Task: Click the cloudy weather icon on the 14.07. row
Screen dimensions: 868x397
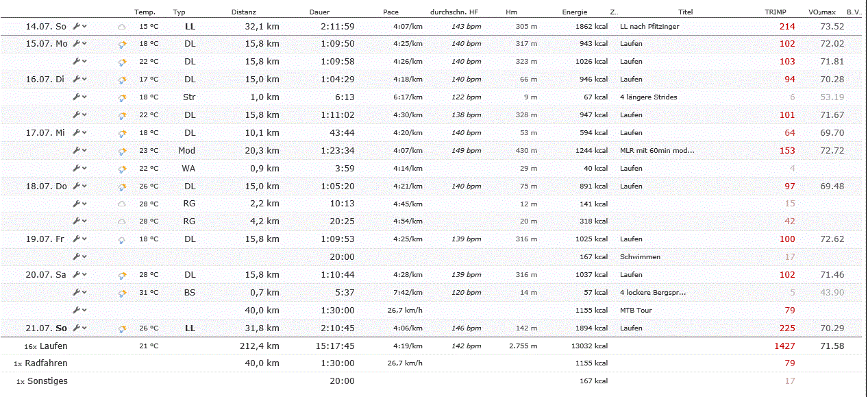Action: point(122,27)
